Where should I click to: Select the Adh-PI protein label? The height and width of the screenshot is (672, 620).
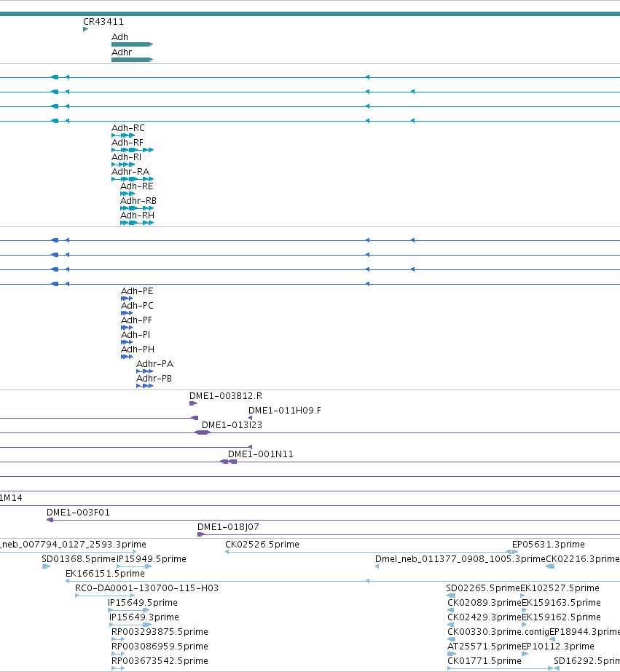tap(136, 335)
